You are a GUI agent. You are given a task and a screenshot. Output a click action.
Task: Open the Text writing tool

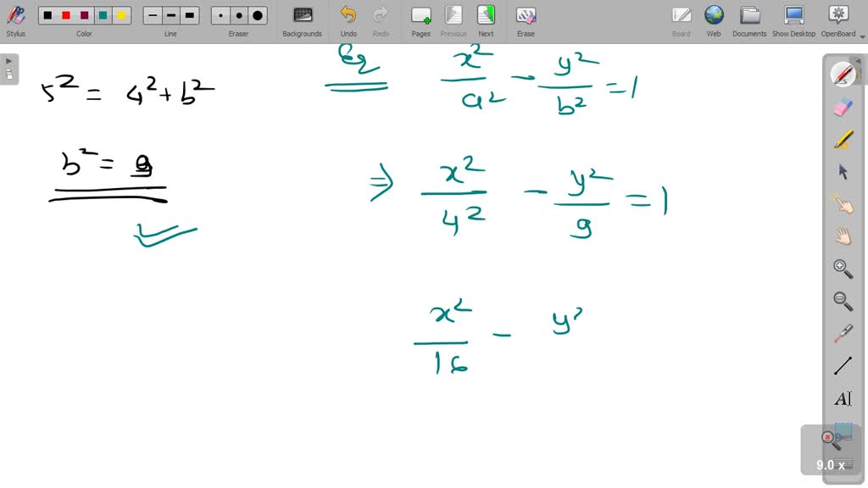pos(843,398)
